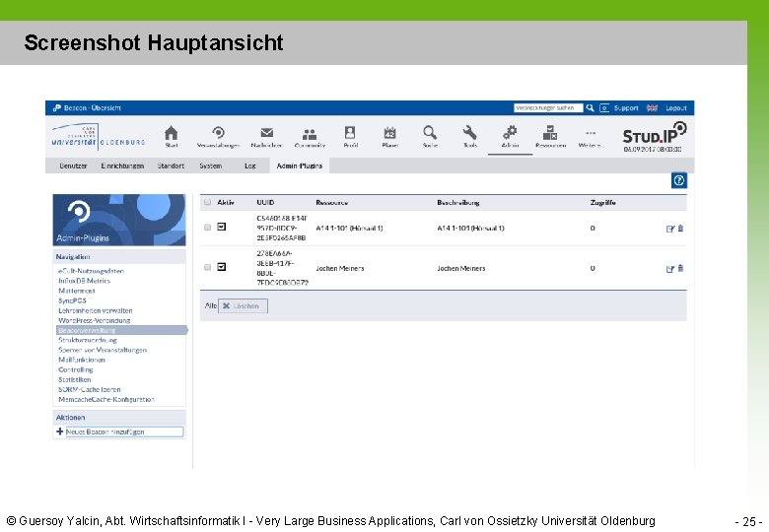The height and width of the screenshot is (532, 769).
Task: Focus the Veranstaltungen suchen search field
Action: click(548, 107)
